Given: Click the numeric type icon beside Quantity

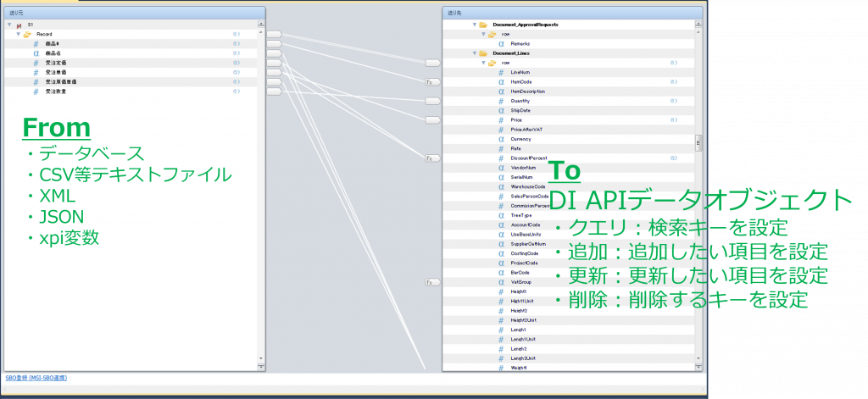Looking at the screenshot, I should pyautogui.click(x=502, y=101).
